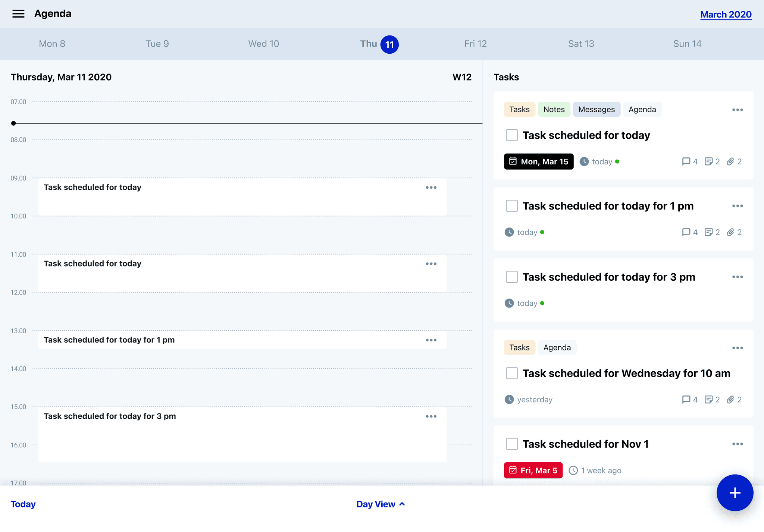Select Sun 14 in week bar

[687, 44]
